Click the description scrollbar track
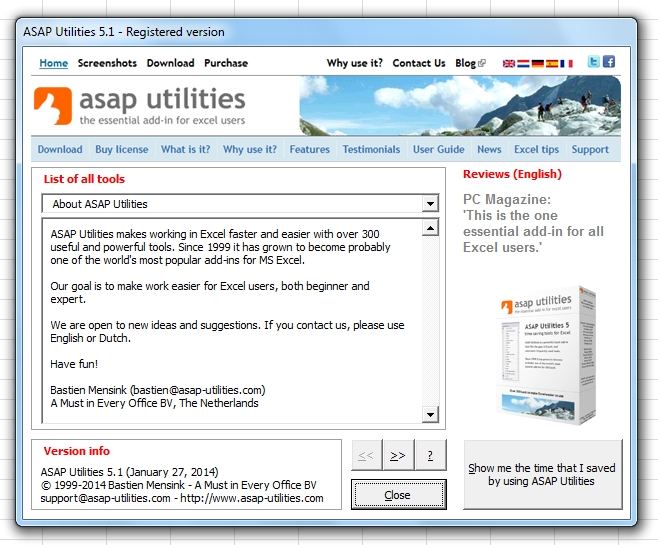The width and height of the screenshot is (658, 545). click(x=430, y=321)
